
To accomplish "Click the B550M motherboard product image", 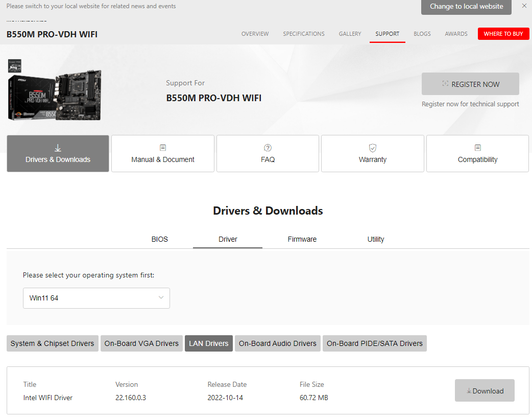I will pyautogui.click(x=55, y=90).
